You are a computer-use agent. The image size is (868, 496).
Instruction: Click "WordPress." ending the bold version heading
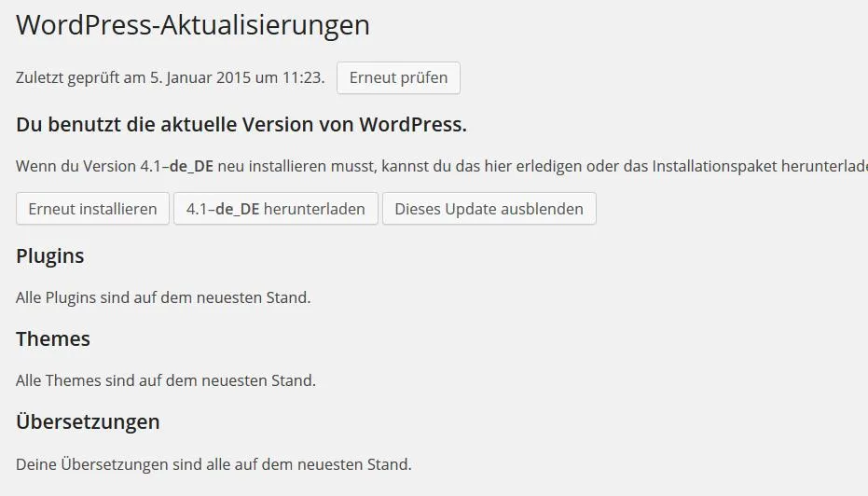pyautogui.click(x=413, y=125)
